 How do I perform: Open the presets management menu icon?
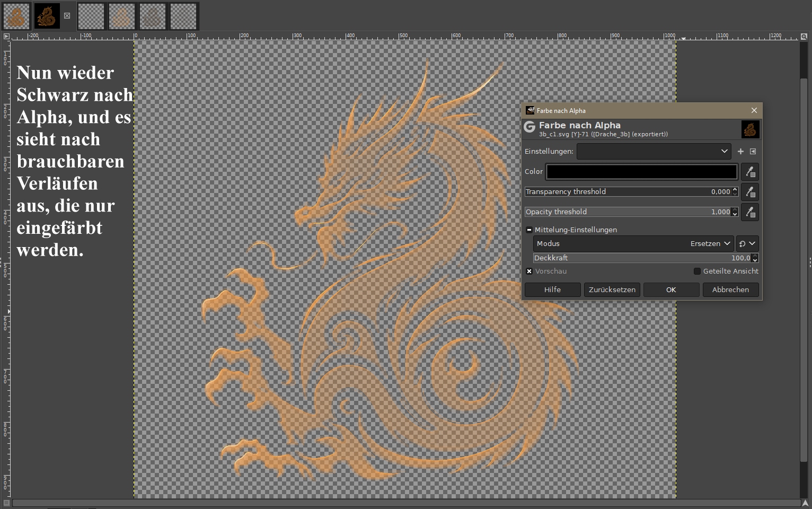click(753, 152)
